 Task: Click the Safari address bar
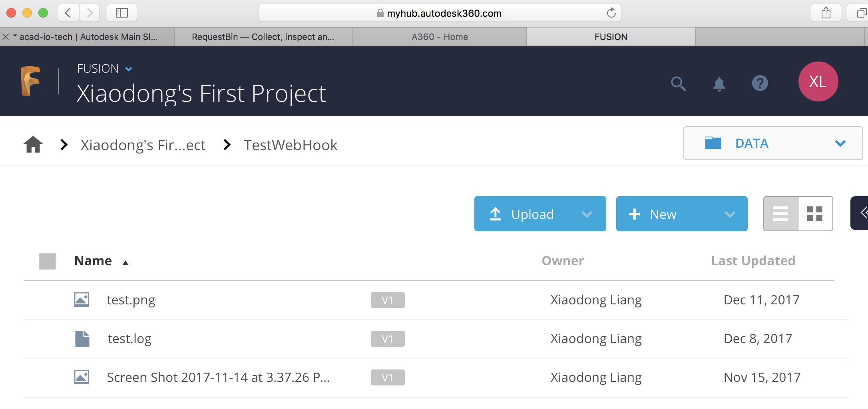440,13
